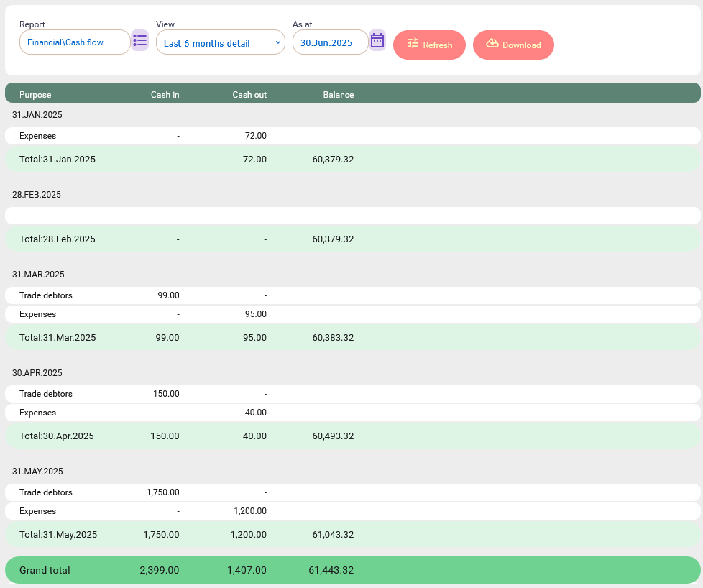703x588 pixels.
Task: Select the 30.APR.2025 section heading
Action: (x=37, y=373)
